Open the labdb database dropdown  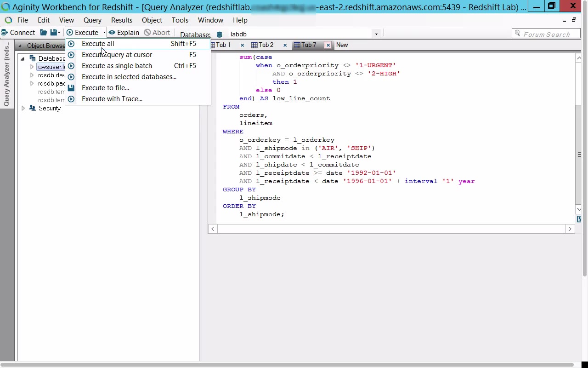coord(376,34)
